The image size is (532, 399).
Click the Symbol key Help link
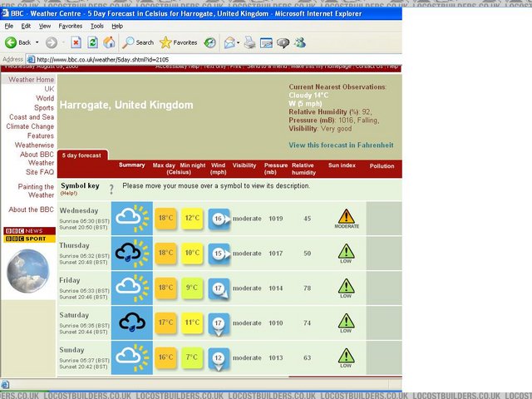pyautogui.click(x=69, y=194)
